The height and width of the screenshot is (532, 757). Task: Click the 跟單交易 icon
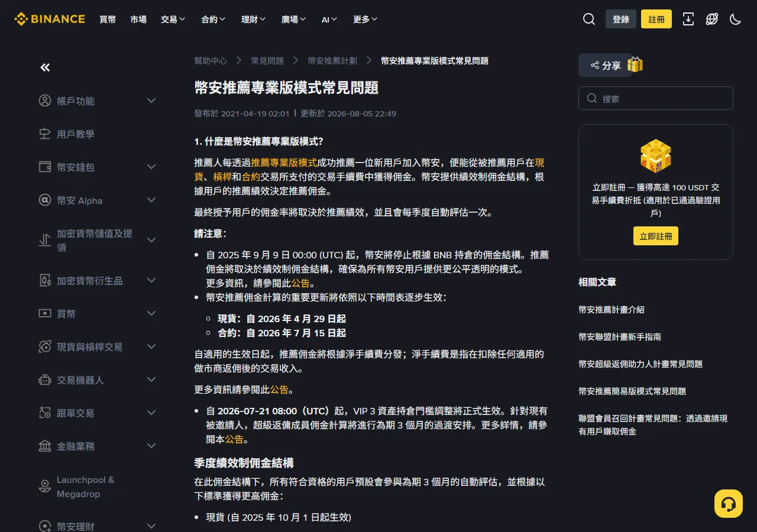[45, 413]
